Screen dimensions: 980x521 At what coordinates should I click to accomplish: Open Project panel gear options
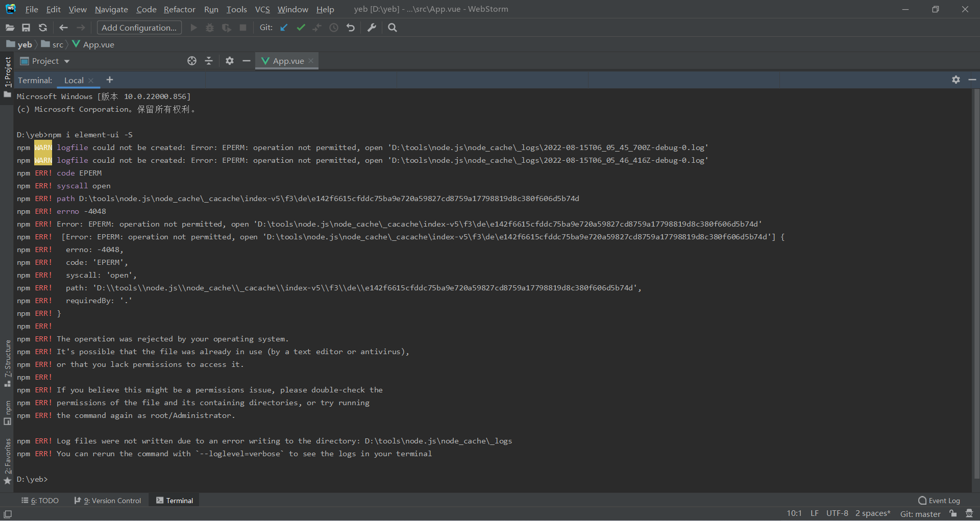230,61
